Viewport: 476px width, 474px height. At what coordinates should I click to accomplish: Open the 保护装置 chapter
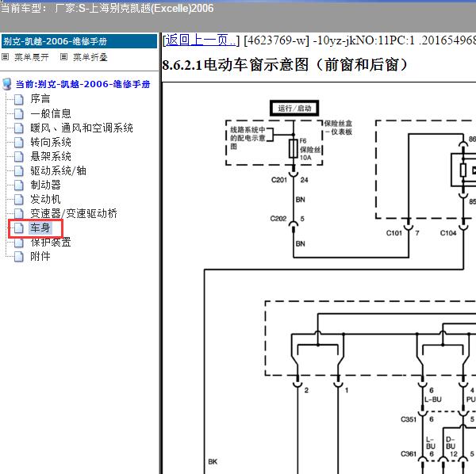tap(51, 242)
